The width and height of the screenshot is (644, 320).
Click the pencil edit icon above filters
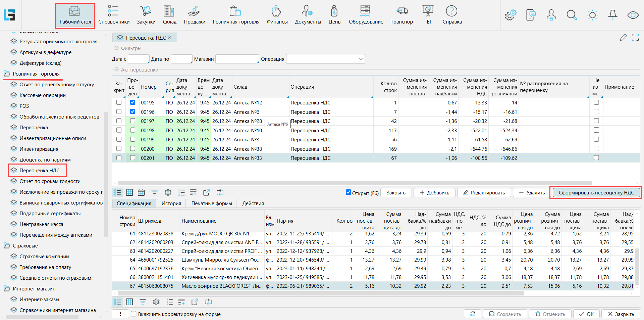tap(623, 38)
